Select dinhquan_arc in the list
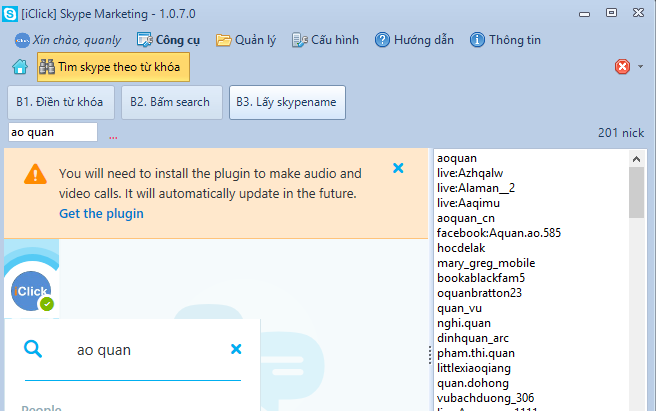656x411 pixels. [473, 338]
